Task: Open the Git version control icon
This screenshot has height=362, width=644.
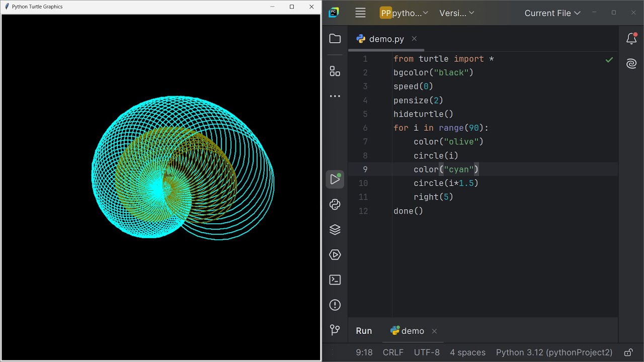Action: (x=335, y=330)
